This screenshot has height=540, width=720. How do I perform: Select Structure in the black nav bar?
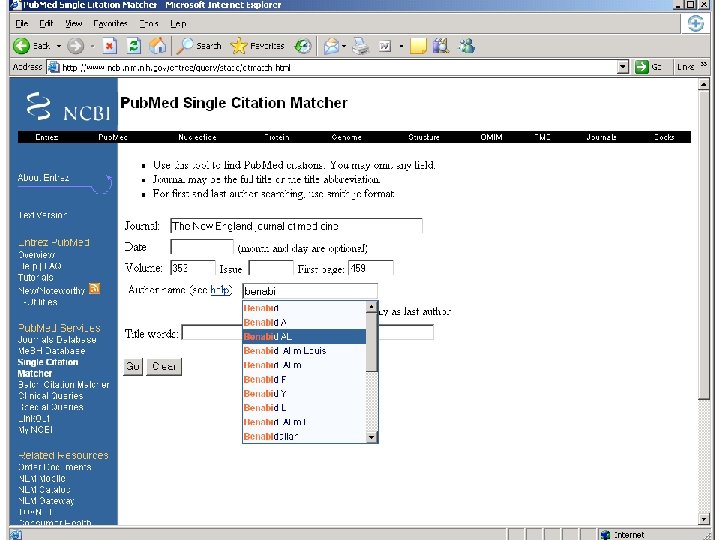pos(424,137)
